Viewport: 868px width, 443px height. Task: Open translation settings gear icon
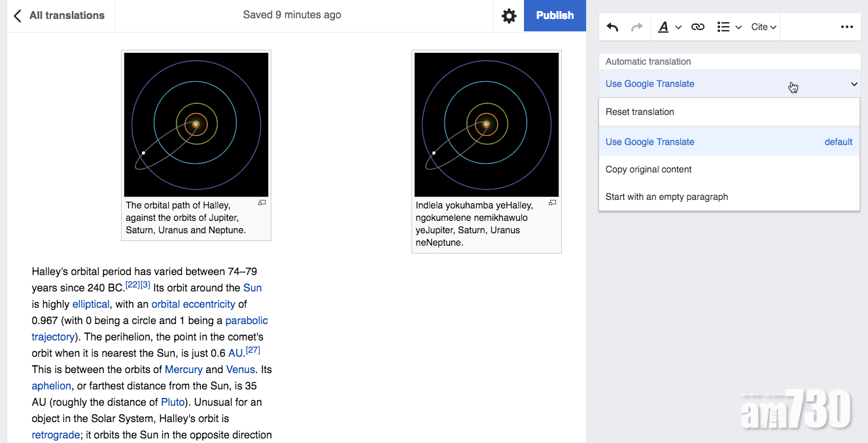509,16
